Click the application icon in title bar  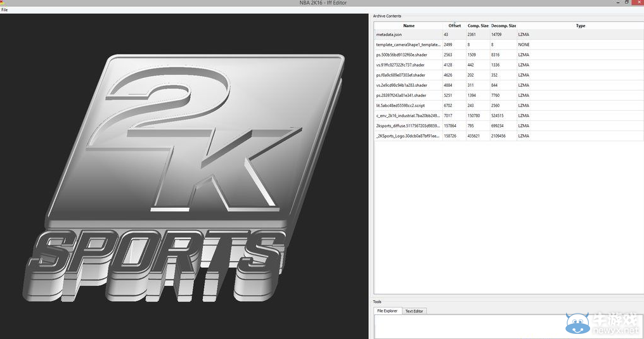tap(2, 3)
